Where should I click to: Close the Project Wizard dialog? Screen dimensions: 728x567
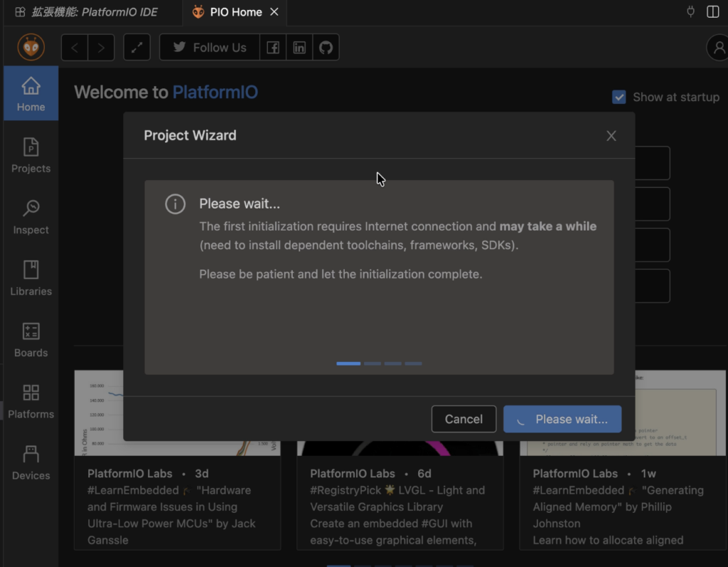point(611,136)
